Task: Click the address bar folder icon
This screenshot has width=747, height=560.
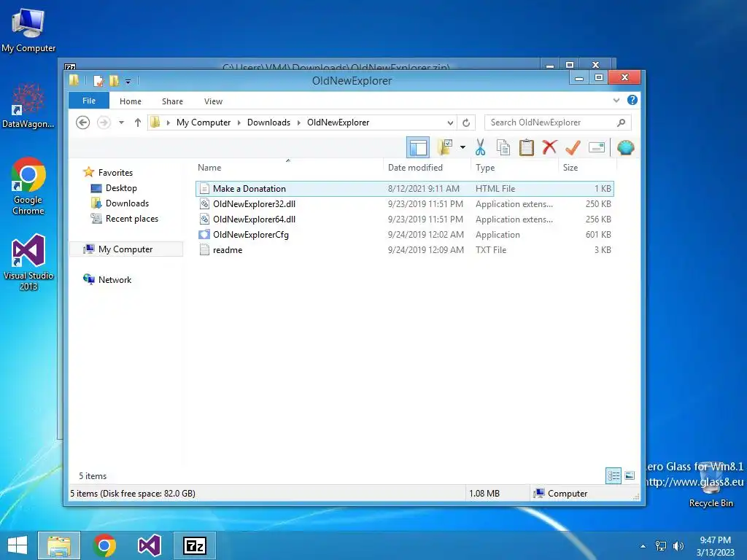Action: tap(155, 122)
